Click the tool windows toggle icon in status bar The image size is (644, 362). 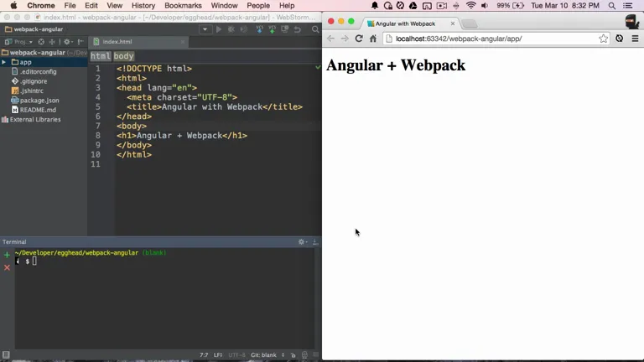(6, 354)
